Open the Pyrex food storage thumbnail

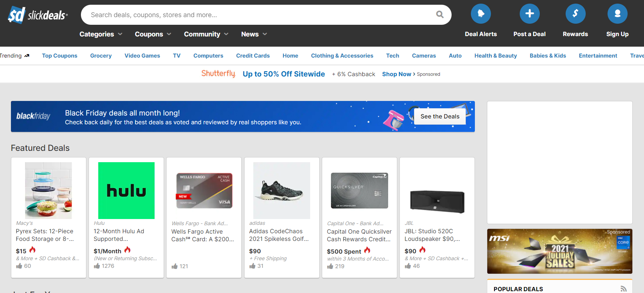click(x=48, y=191)
